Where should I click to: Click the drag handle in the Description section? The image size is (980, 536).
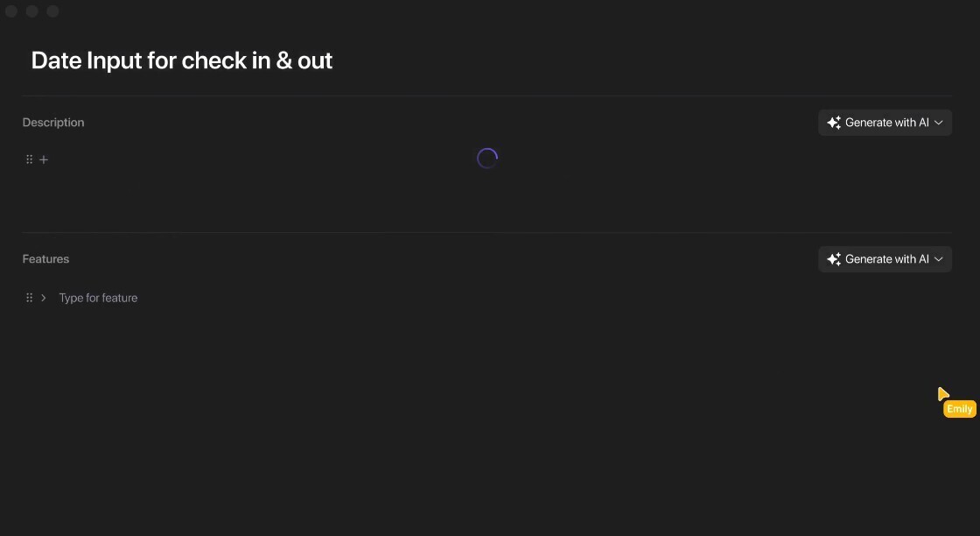pos(30,159)
